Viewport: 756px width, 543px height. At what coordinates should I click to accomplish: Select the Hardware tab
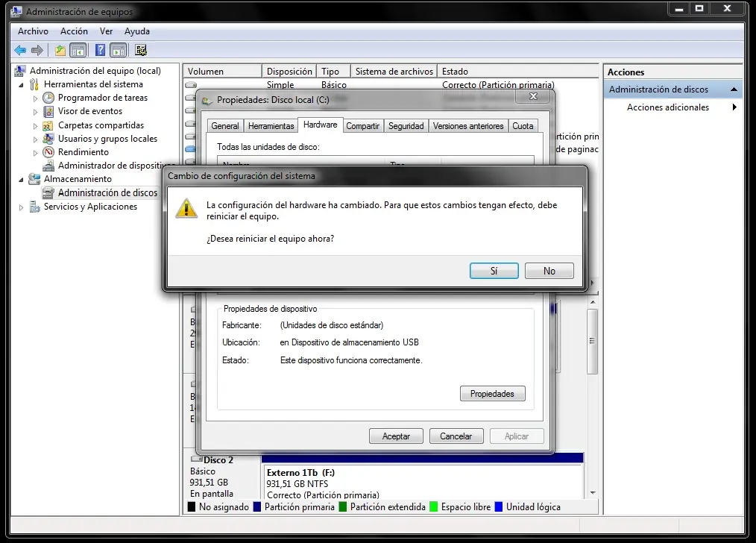[320, 125]
